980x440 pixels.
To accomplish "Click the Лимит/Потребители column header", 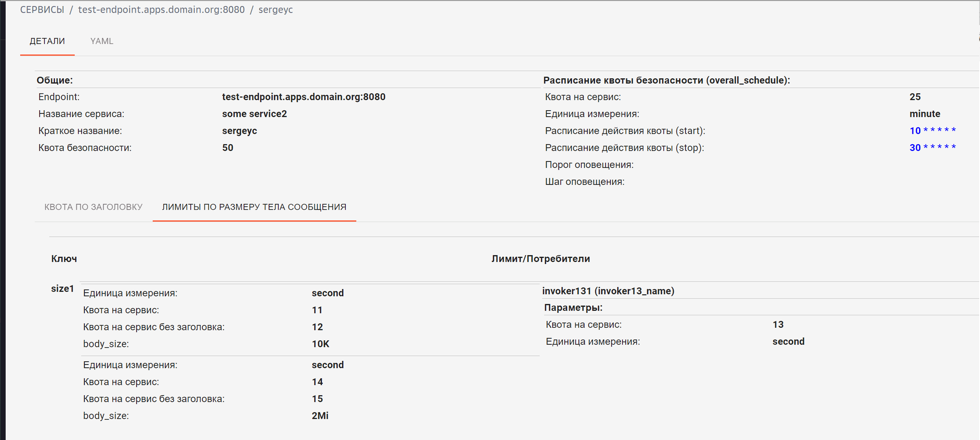I will (540, 259).
